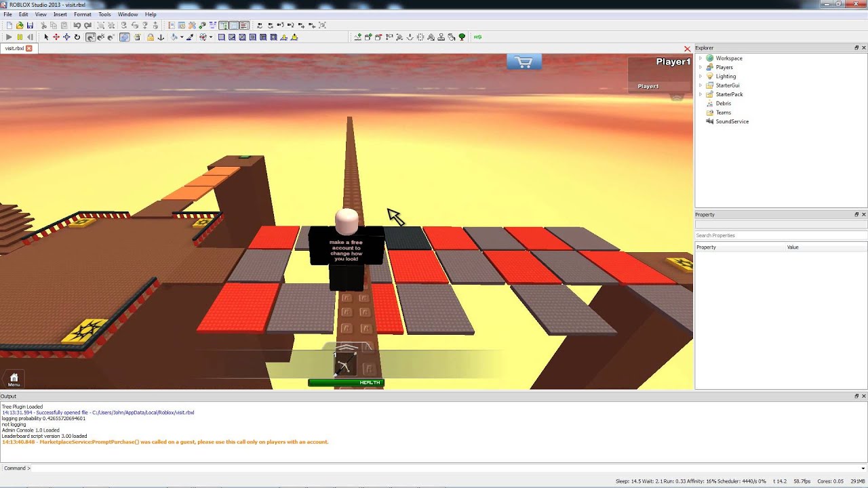Click the Pause simulation icon
The height and width of the screenshot is (488, 868).
click(x=20, y=37)
